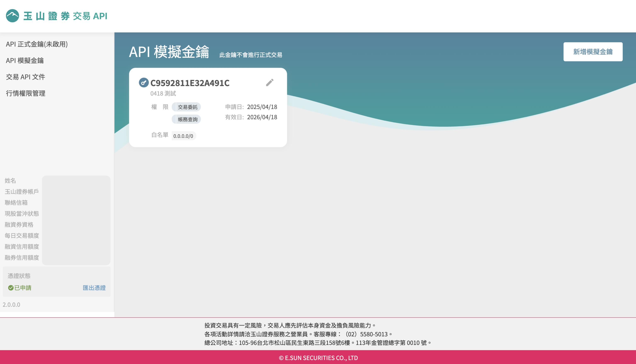Click the key description 0418 測試
The image size is (636, 364).
(x=163, y=94)
